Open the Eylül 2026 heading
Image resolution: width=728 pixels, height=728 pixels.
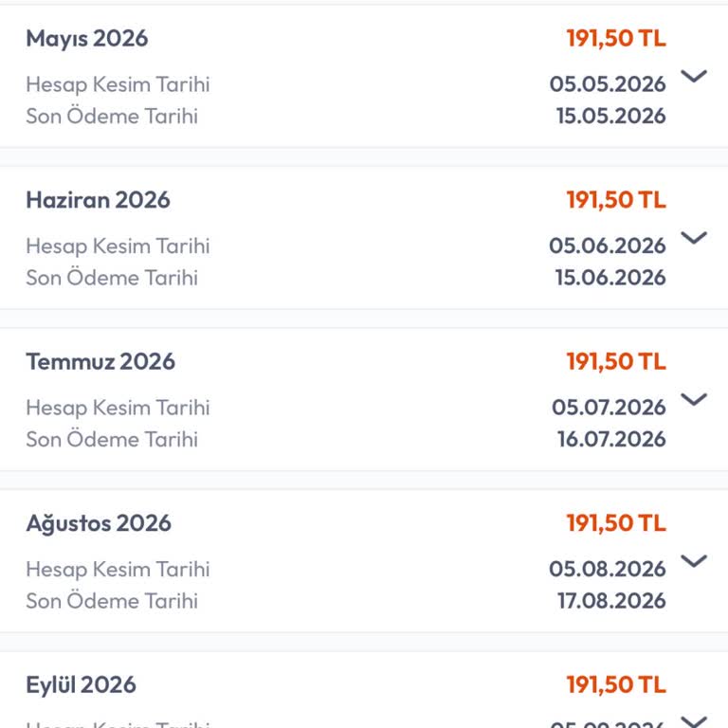pyautogui.click(x=82, y=684)
